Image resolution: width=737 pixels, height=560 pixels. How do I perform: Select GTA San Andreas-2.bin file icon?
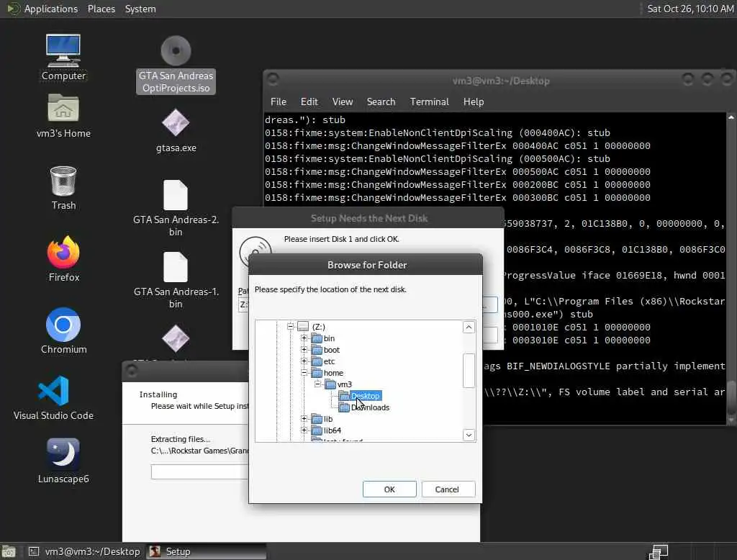tap(176, 194)
